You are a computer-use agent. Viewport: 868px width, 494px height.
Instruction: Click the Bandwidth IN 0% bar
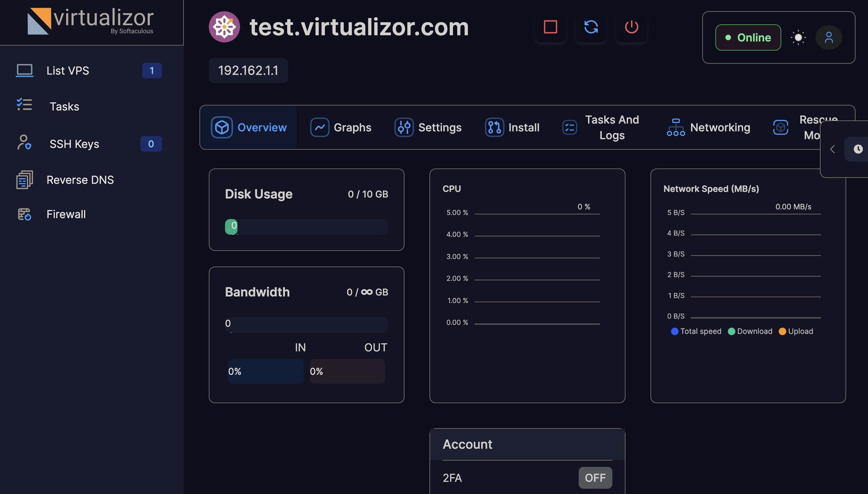[x=266, y=371]
